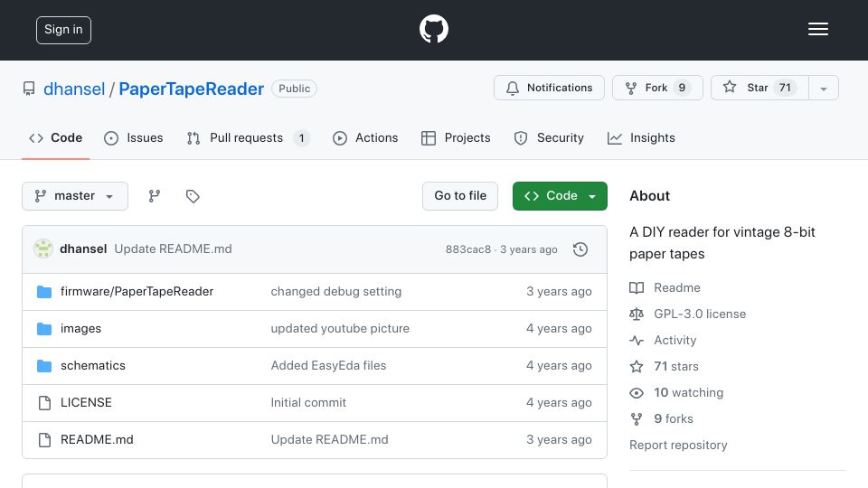Click the GPL-3.0 license link in the About sidebar
The image size is (868, 488).
pyautogui.click(x=700, y=314)
